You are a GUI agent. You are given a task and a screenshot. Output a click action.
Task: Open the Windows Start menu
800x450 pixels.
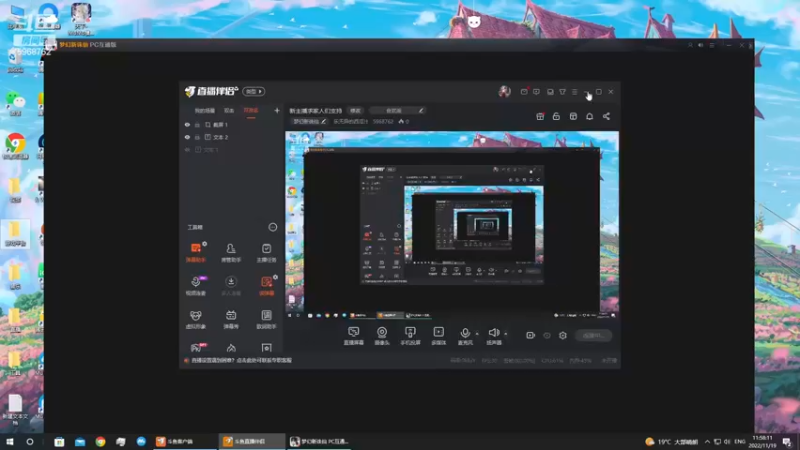(x=9, y=441)
